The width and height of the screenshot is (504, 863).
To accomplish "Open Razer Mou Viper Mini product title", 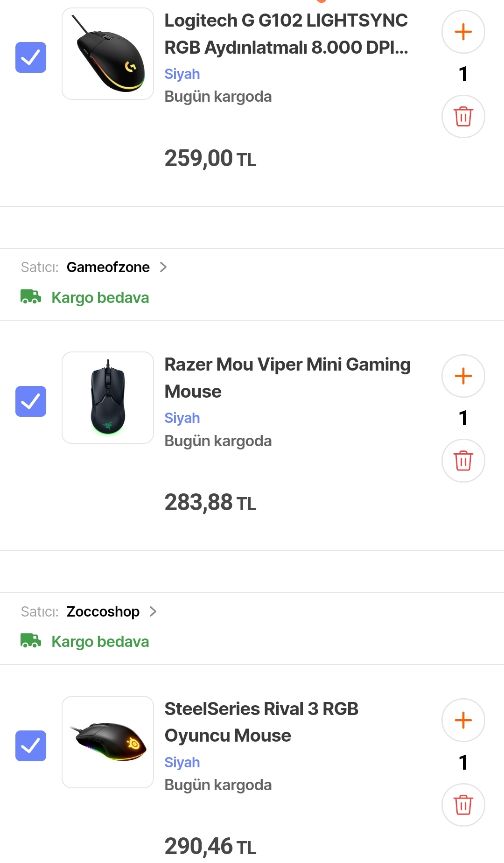I will pos(287,378).
